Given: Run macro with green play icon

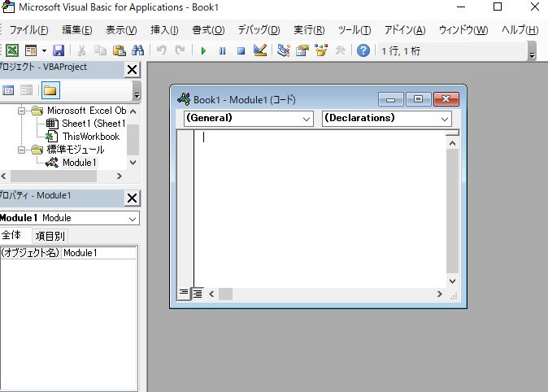Looking at the screenshot, I should coord(203,51).
